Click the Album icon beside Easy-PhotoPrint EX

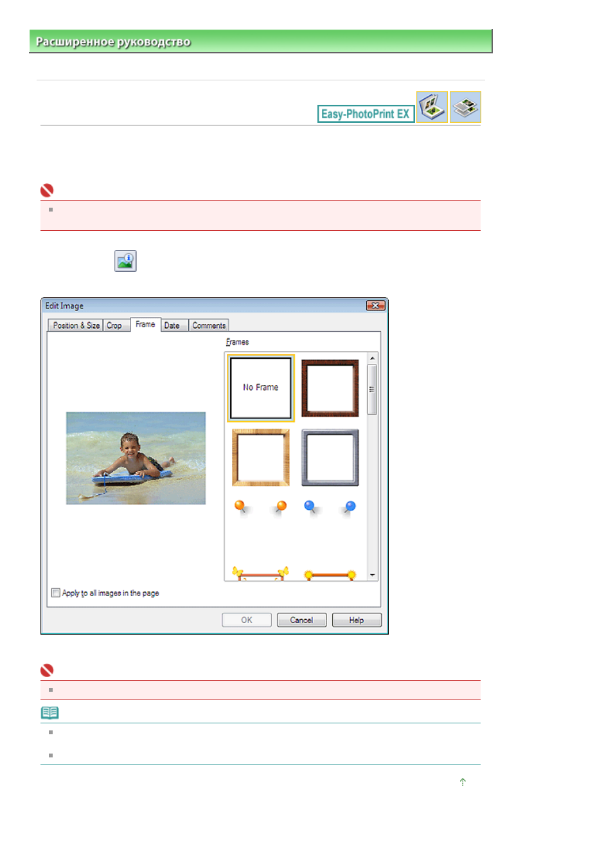[432, 107]
